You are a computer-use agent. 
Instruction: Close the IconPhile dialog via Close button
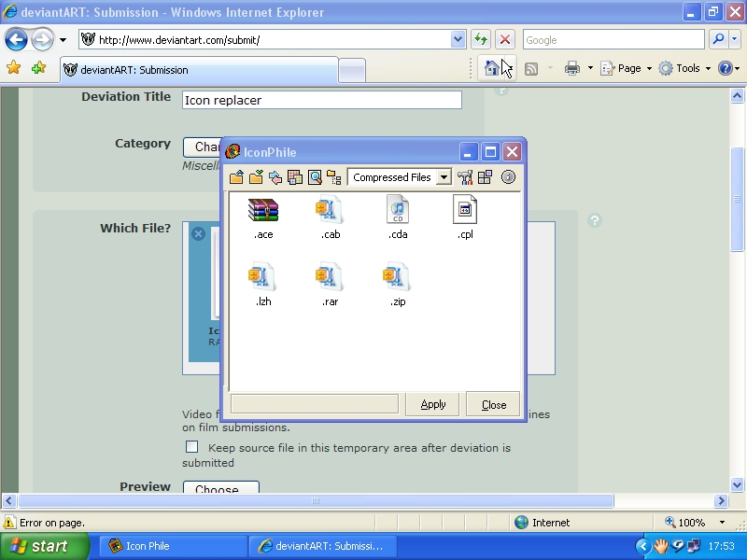[x=492, y=404]
